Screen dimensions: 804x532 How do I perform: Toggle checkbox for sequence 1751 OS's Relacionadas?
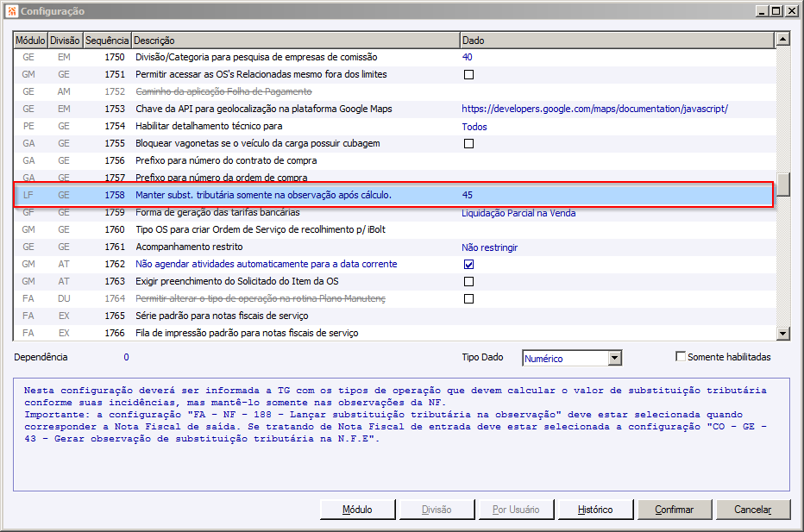click(468, 74)
